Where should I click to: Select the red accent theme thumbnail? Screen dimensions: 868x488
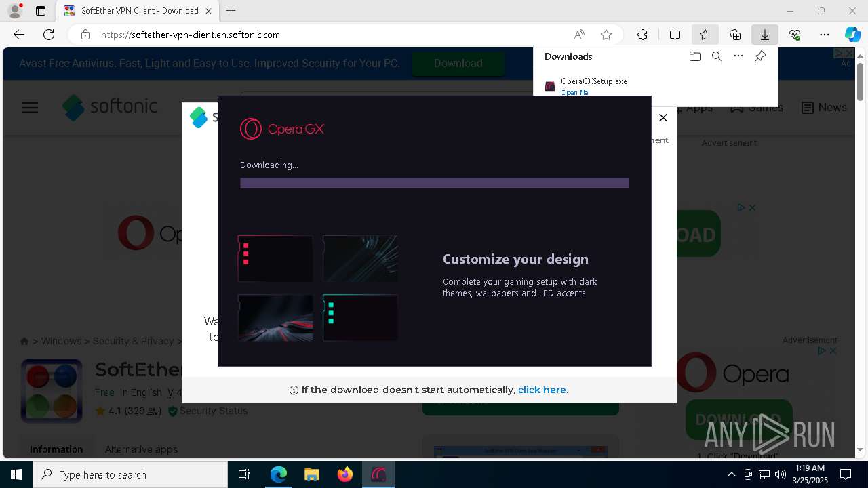point(275,258)
